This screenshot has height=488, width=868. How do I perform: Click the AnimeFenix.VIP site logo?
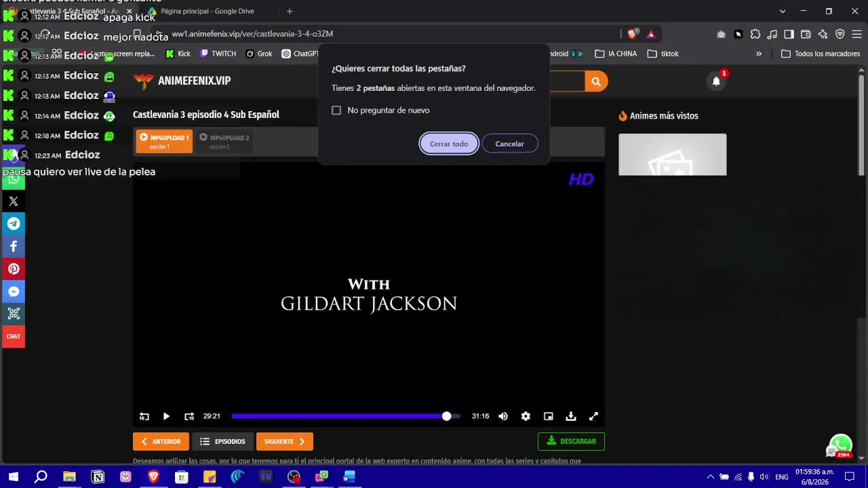point(182,81)
